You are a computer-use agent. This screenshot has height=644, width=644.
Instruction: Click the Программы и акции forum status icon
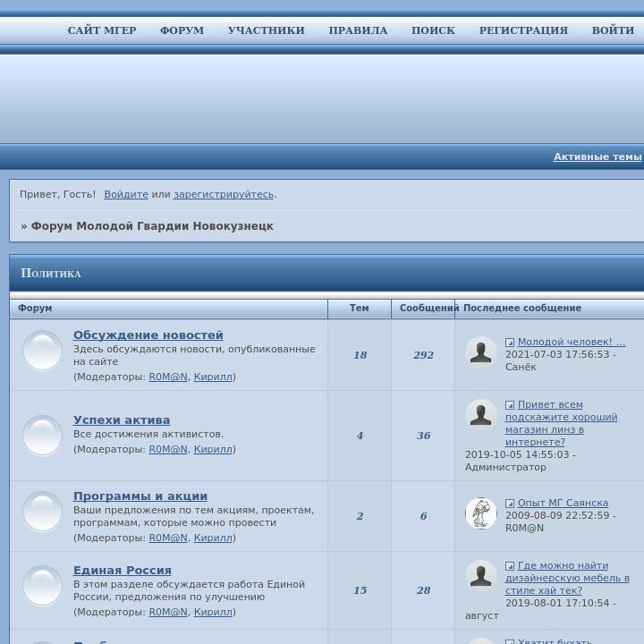pyautogui.click(x=42, y=512)
